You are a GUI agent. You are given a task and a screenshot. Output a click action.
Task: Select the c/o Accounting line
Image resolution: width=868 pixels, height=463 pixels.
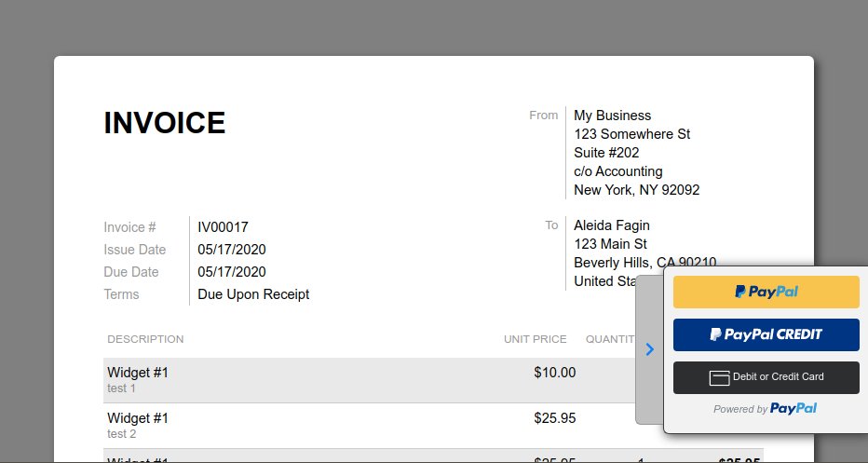click(x=617, y=171)
